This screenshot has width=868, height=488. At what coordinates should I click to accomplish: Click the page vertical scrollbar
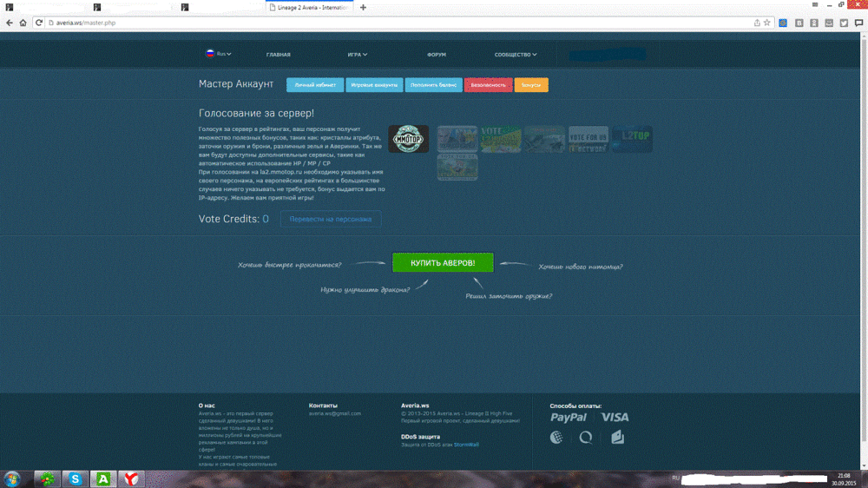pyautogui.click(x=864, y=238)
